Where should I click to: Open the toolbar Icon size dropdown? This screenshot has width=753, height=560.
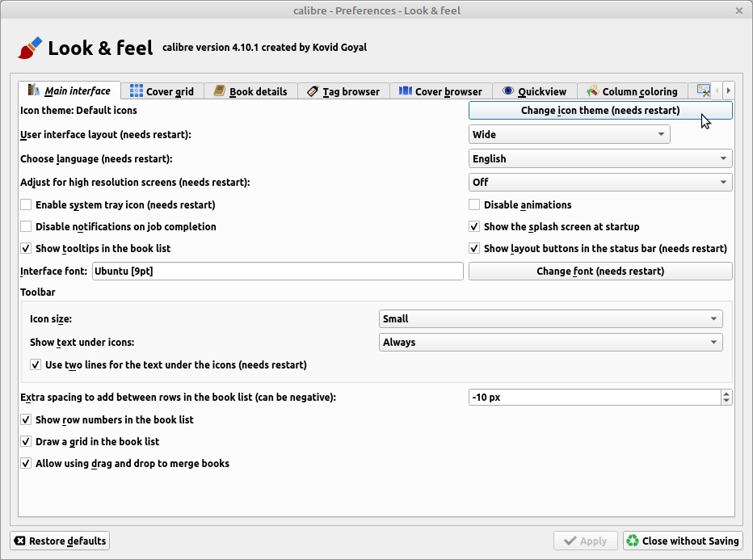pos(550,319)
